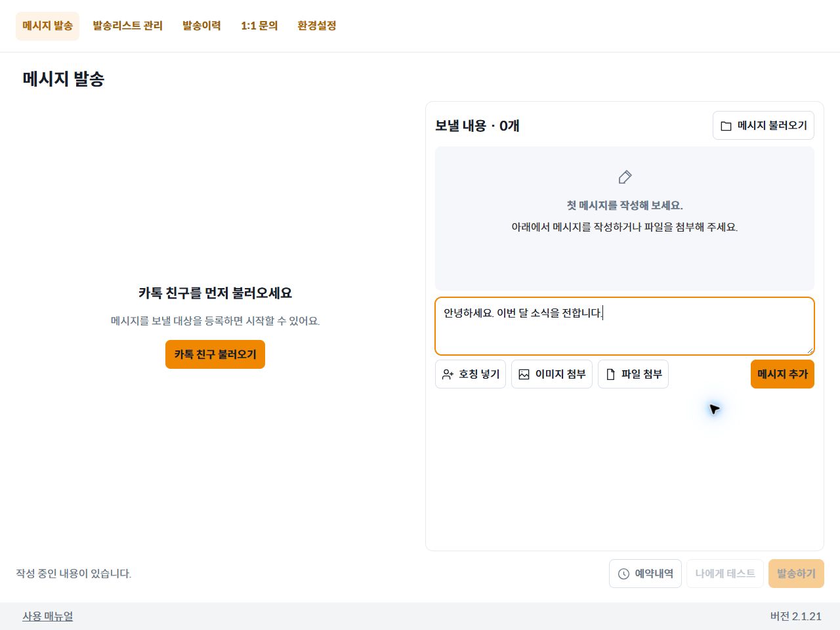Go to 1:1 문의 tab

tap(259, 26)
